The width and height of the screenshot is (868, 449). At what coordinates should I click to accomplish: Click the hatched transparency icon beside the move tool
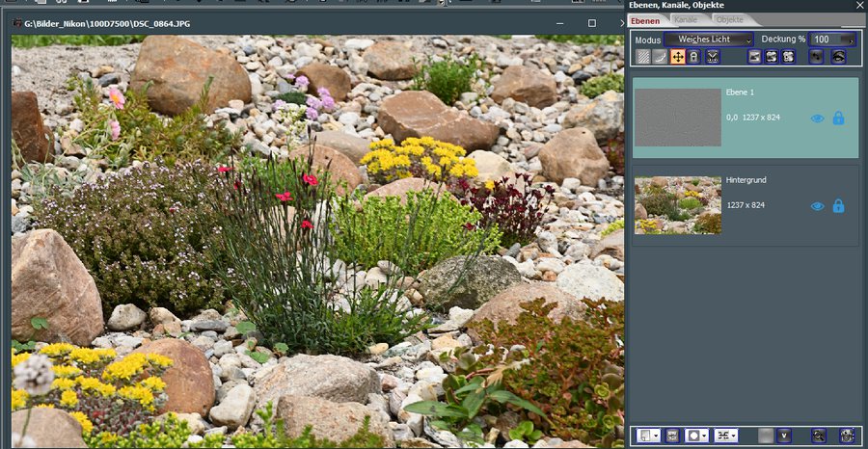tap(643, 57)
